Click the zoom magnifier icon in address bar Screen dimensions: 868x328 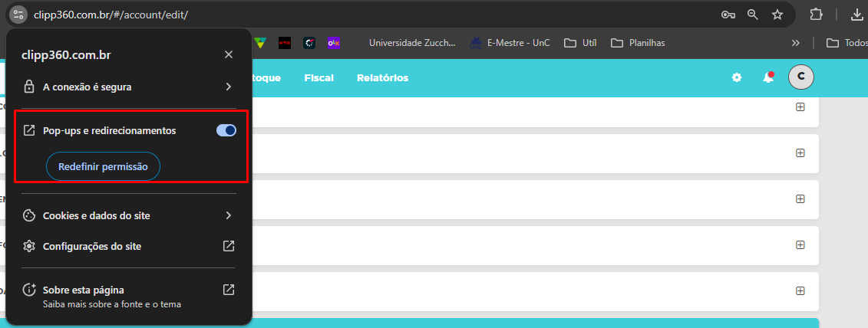(x=753, y=15)
